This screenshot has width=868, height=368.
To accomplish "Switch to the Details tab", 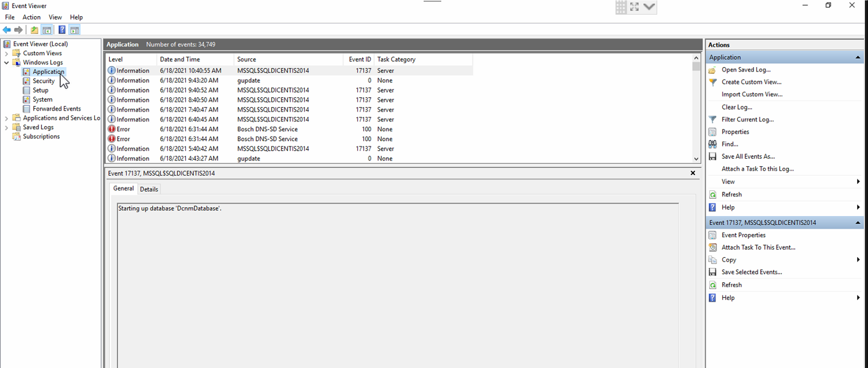I will click(x=149, y=189).
